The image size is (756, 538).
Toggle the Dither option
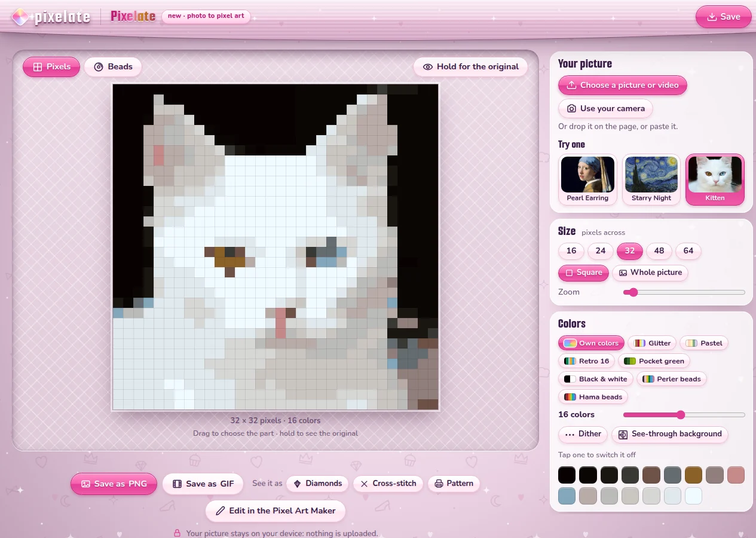(583, 434)
